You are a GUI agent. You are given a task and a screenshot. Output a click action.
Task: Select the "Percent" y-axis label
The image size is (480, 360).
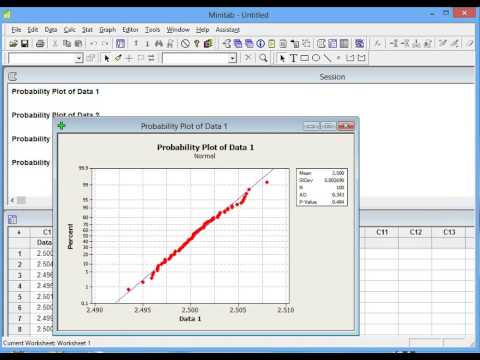point(70,236)
